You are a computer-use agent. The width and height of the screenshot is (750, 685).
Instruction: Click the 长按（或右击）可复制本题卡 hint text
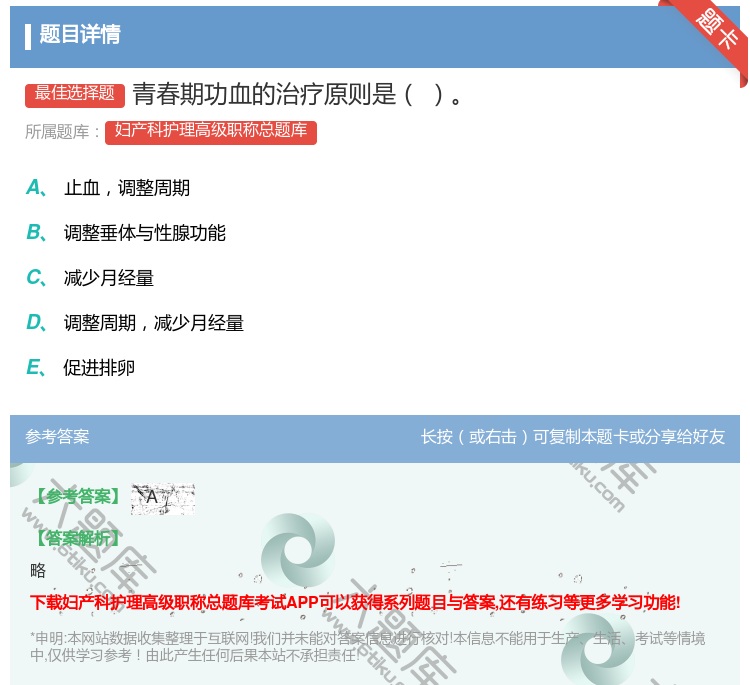pos(573,437)
